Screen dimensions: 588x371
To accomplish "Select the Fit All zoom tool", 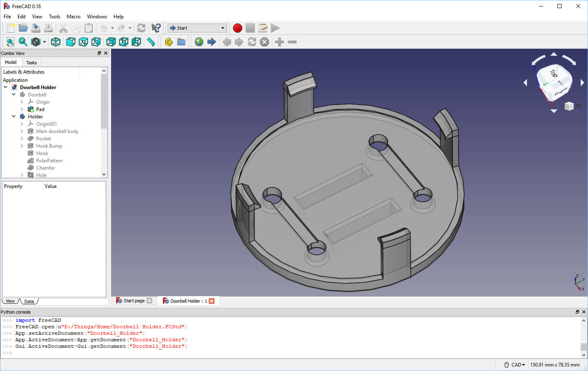I will (x=10, y=42).
